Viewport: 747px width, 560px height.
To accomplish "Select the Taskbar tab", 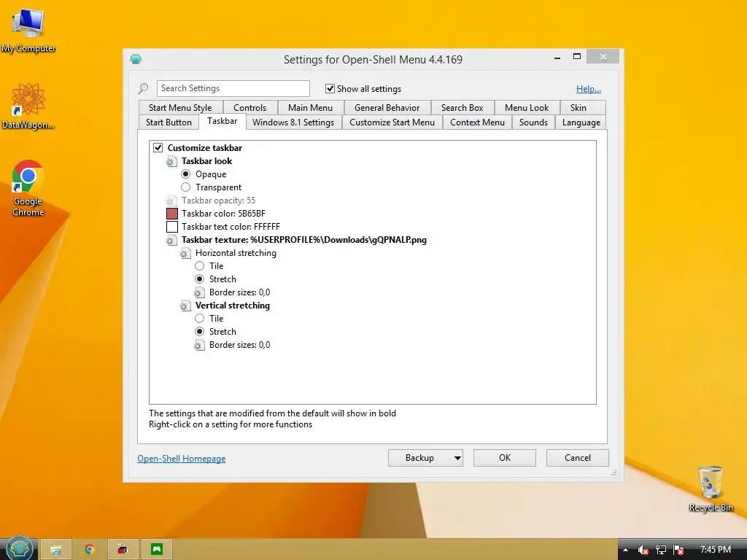I will tap(222, 122).
